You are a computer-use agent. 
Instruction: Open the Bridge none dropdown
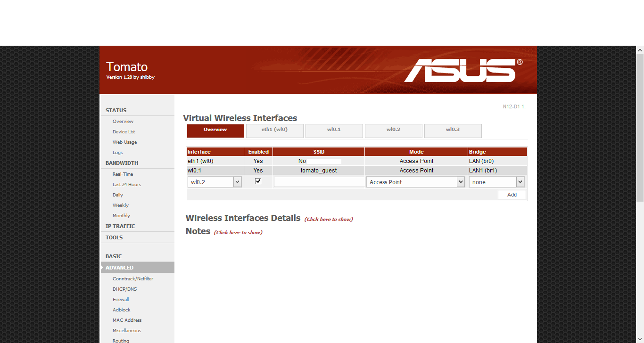point(496,182)
